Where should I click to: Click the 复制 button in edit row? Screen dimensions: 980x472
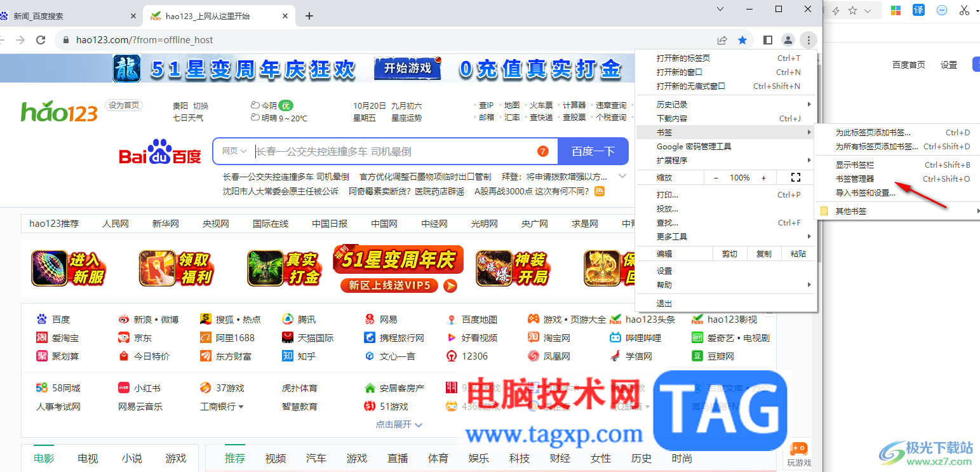763,254
